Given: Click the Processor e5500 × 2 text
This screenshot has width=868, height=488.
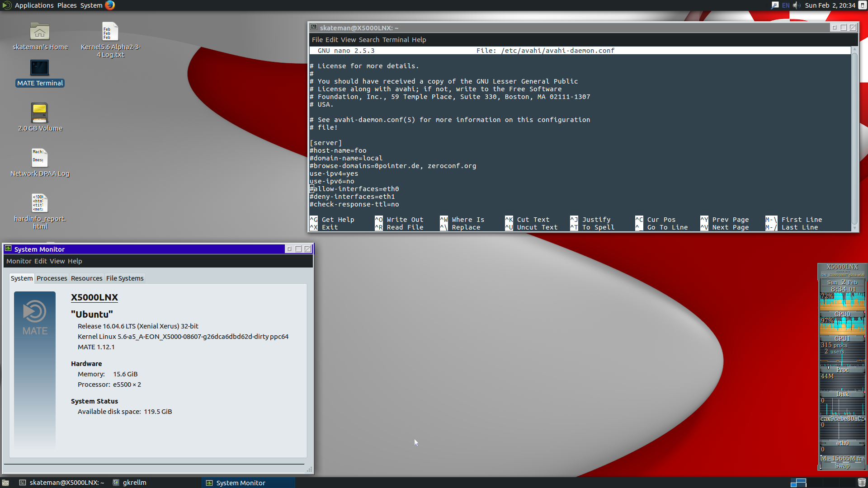Looking at the screenshot, I should point(109,385).
